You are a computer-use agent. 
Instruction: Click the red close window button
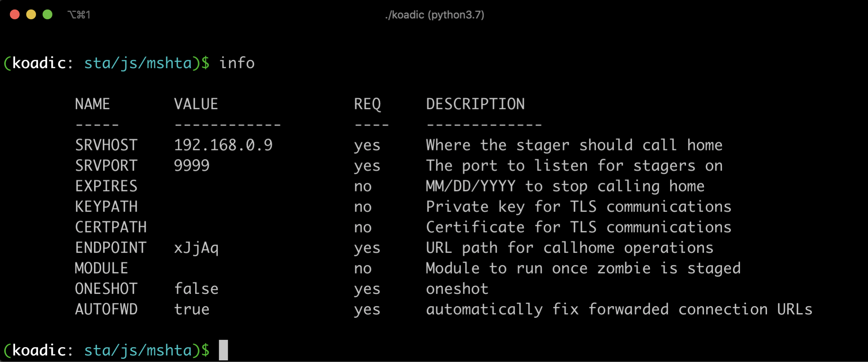pyautogui.click(x=15, y=15)
